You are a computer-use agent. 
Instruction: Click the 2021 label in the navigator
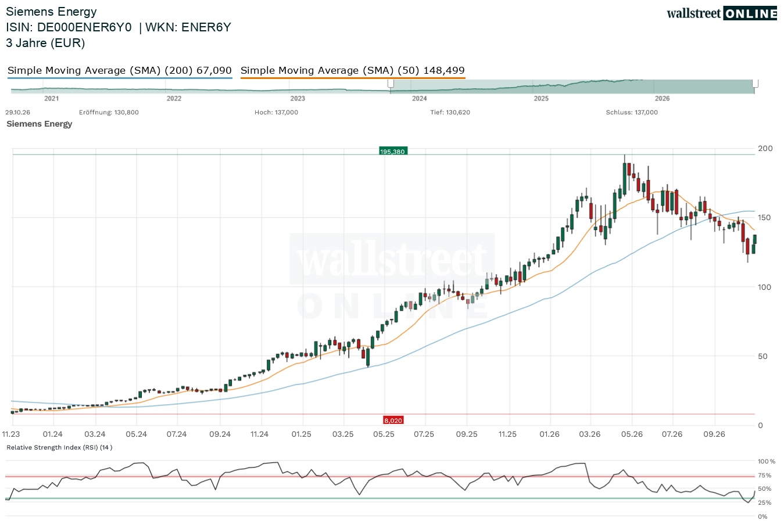coord(52,99)
